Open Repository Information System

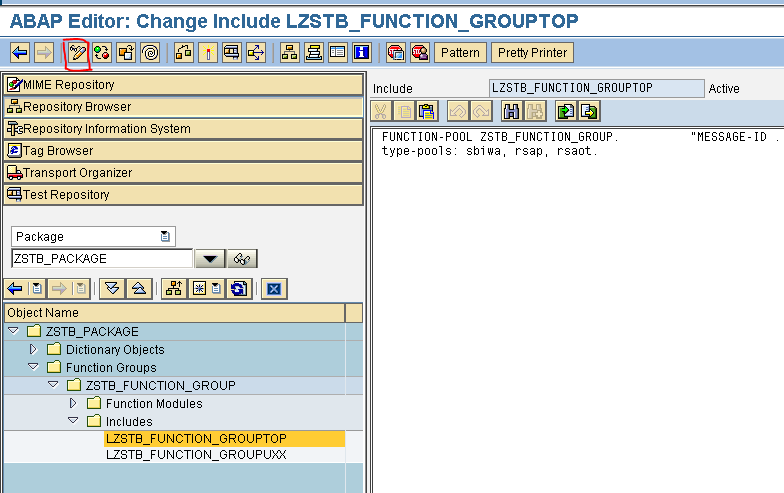[x=184, y=128]
